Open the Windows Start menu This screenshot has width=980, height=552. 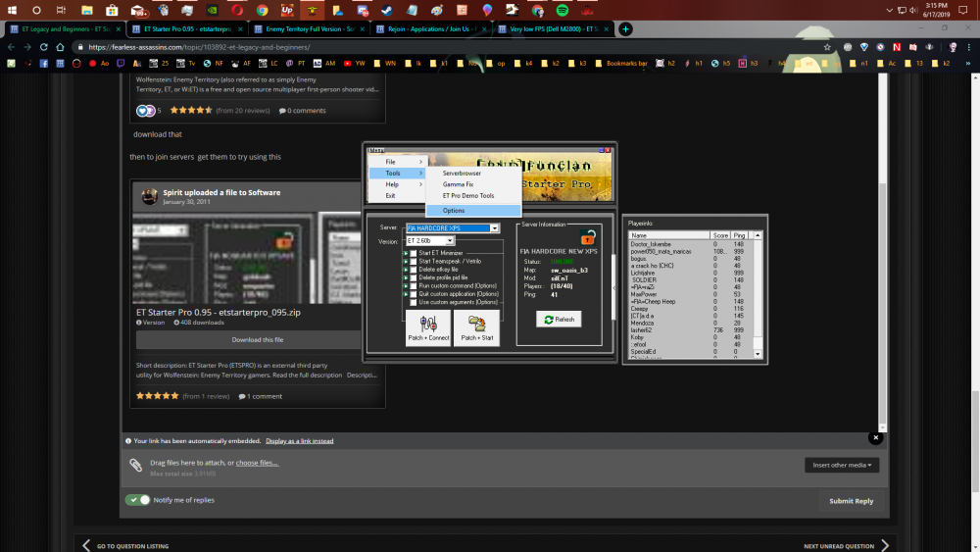(x=11, y=10)
